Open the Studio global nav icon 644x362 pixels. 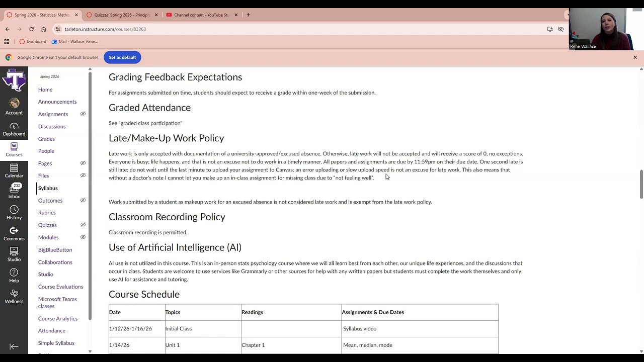(14, 254)
